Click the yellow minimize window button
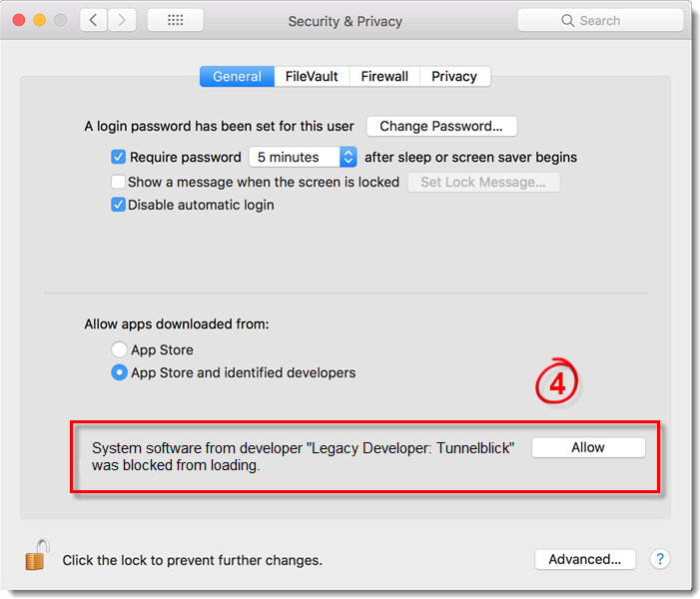 coord(40,20)
